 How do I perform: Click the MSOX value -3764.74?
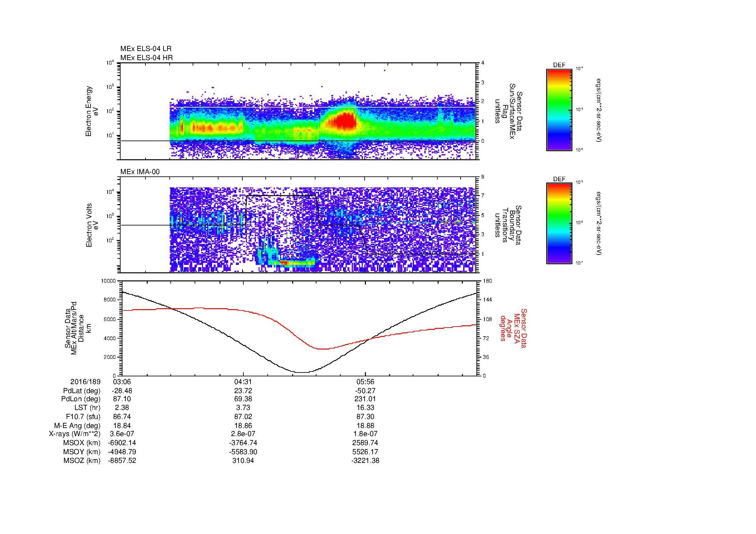[243, 443]
